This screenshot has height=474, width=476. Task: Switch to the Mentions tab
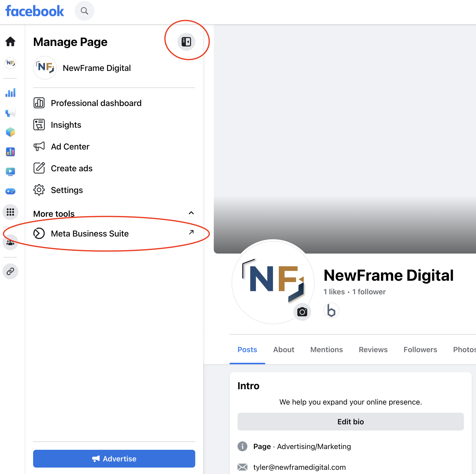pyautogui.click(x=326, y=349)
